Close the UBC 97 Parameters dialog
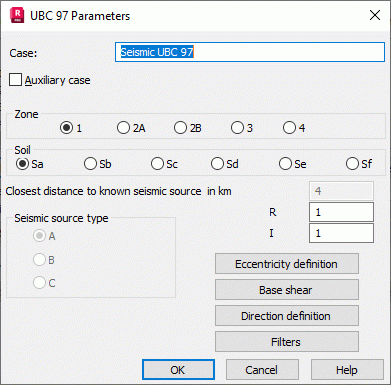This screenshot has width=391, height=385. (375, 15)
